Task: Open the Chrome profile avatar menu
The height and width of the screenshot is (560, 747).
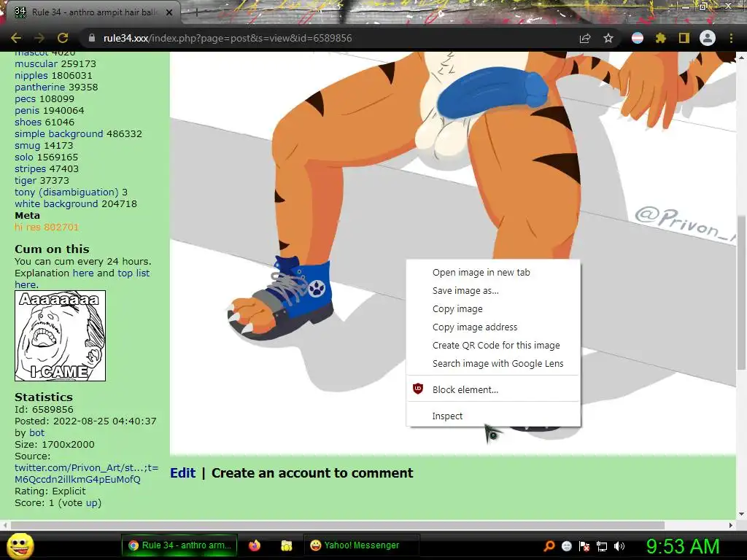Action: pos(708,38)
